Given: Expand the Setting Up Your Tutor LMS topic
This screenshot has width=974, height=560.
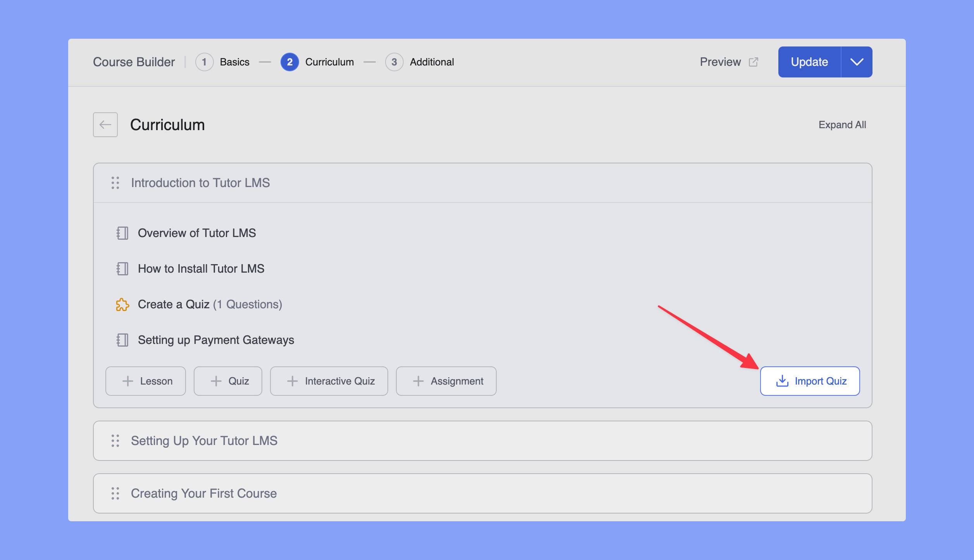Looking at the screenshot, I should [x=483, y=441].
